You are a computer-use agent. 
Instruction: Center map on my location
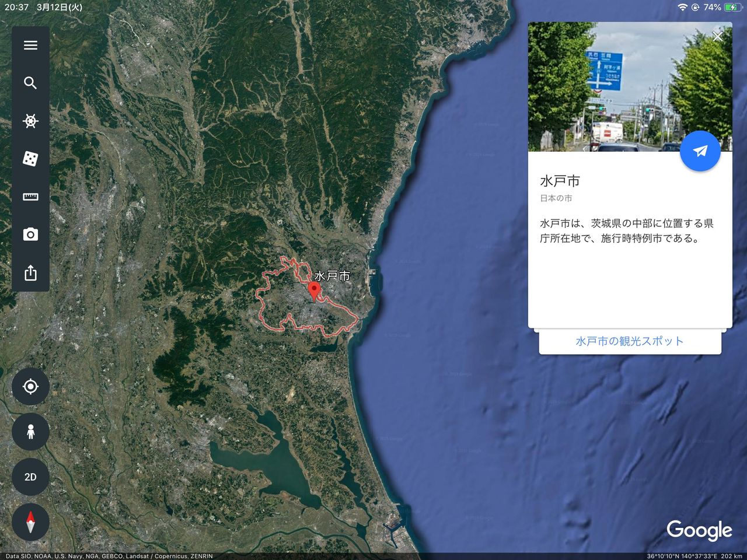pyautogui.click(x=30, y=386)
